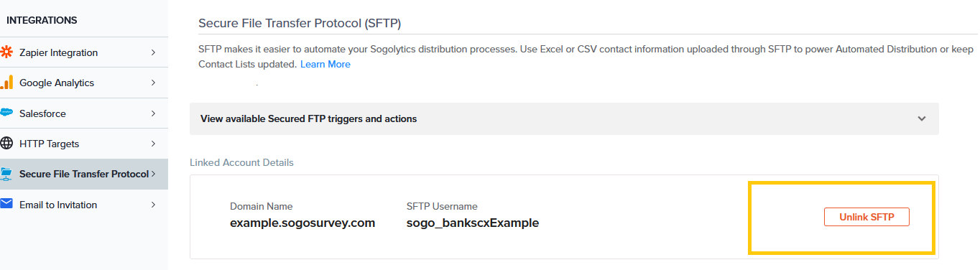Click the Email to Invitation envelope icon
This screenshot has height=270, width=980.
tap(6, 204)
